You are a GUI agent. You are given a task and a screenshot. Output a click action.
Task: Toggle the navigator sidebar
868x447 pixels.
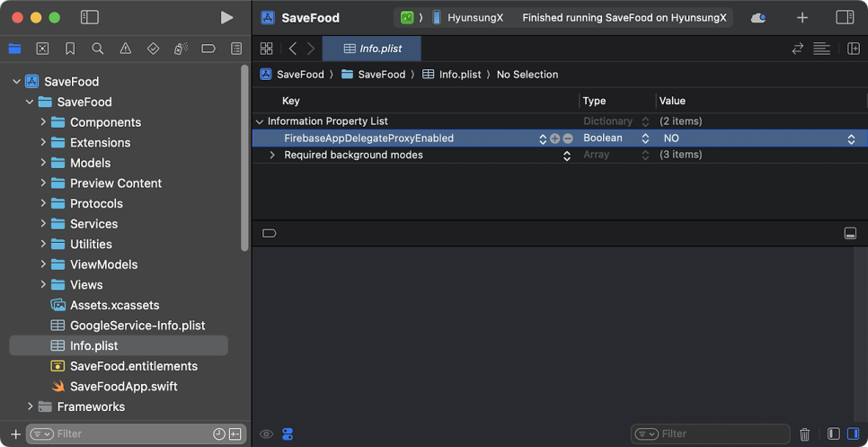pos(89,18)
